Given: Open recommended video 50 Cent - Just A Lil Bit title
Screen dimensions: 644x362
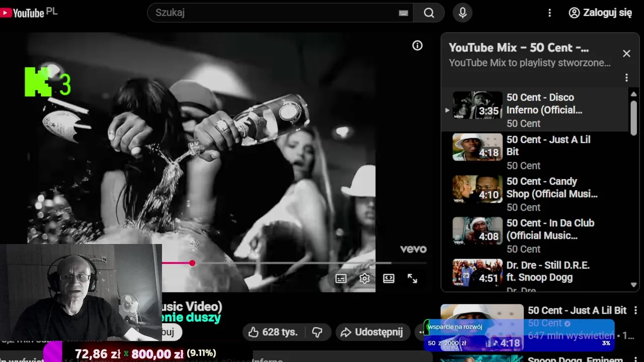Looking at the screenshot, I should tap(577, 311).
